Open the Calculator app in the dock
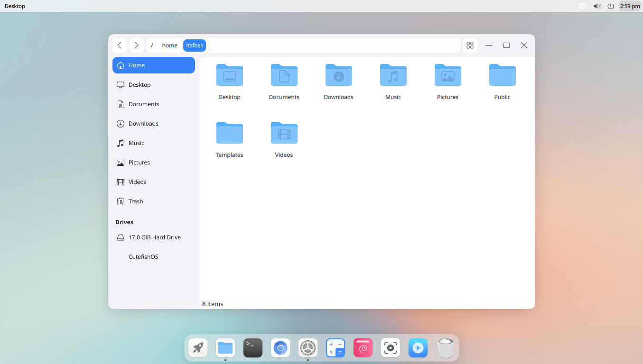 click(x=335, y=347)
